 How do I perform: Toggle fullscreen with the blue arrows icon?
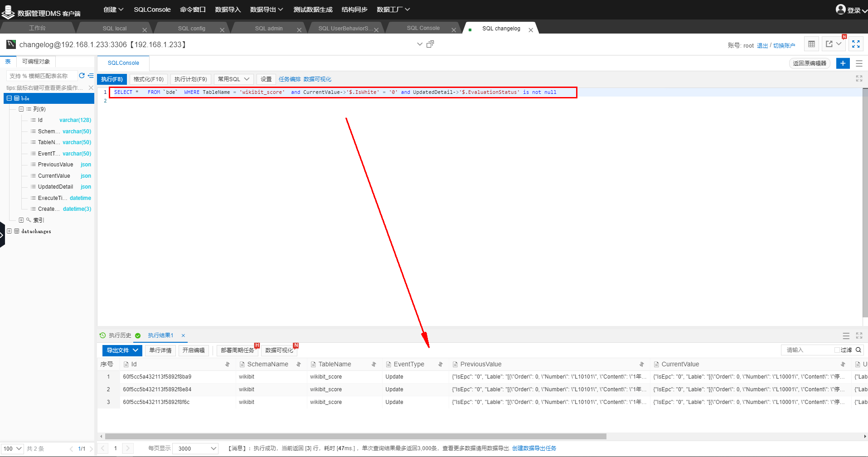click(x=856, y=44)
